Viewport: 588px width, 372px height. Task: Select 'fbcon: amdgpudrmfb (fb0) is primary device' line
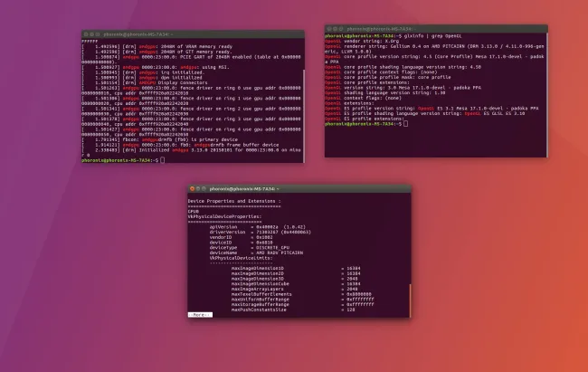point(160,139)
